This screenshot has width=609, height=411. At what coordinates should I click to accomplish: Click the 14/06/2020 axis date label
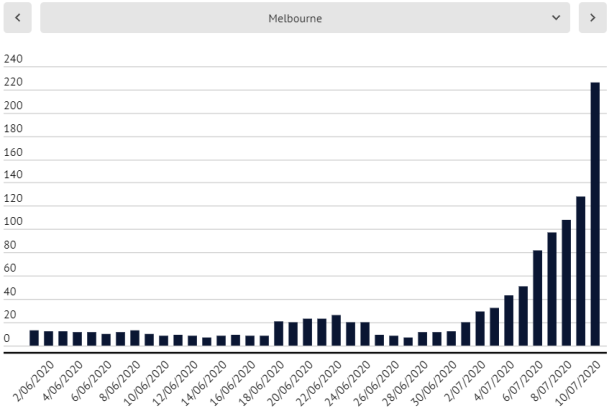pyautogui.click(x=204, y=383)
